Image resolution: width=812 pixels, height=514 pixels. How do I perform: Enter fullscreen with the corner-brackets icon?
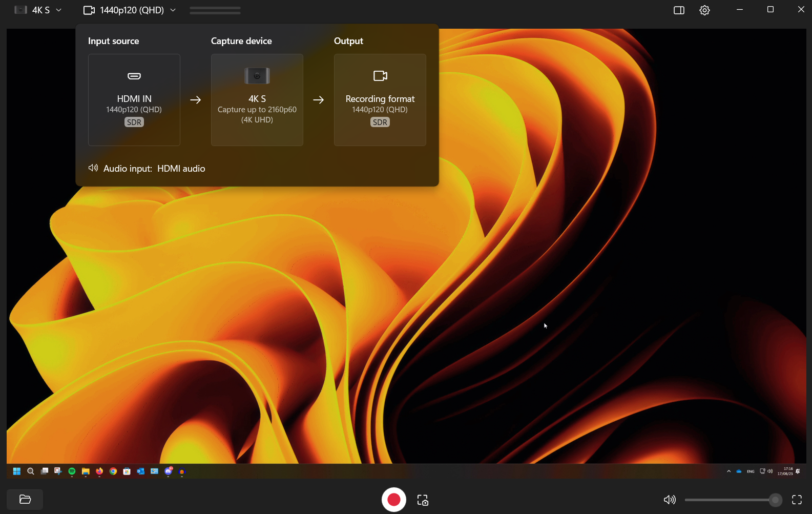tap(797, 500)
